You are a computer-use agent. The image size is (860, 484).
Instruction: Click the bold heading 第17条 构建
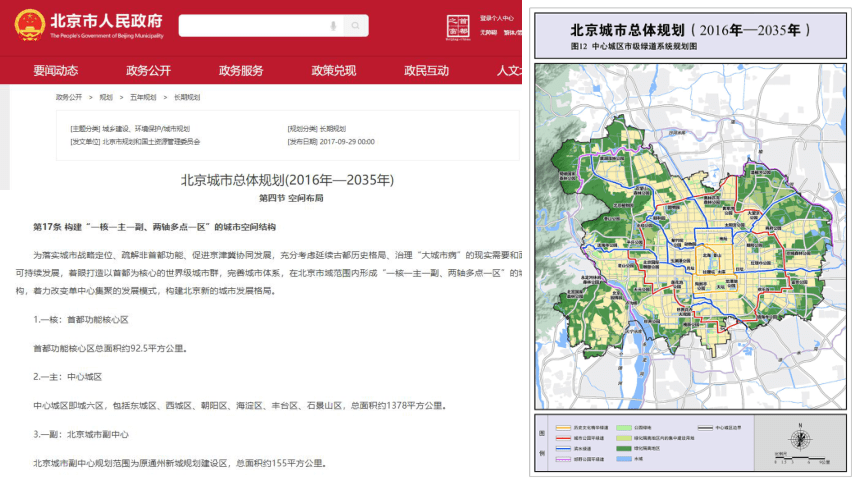[154, 227]
